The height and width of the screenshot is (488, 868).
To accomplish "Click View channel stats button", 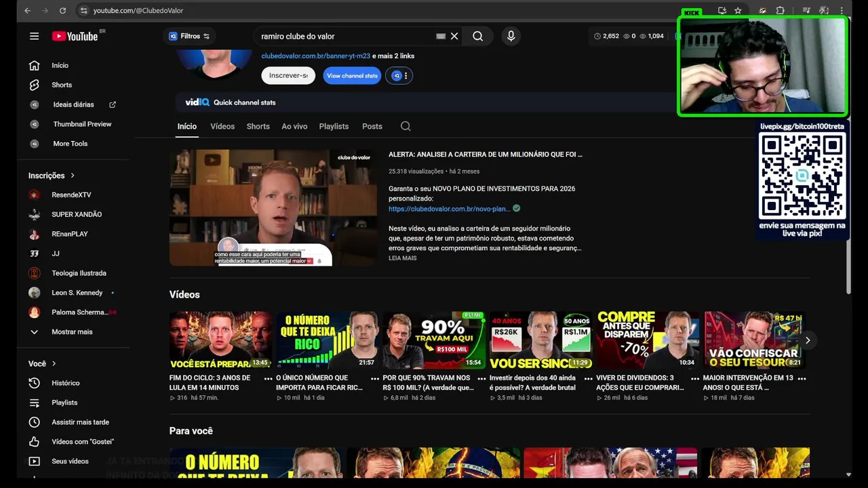I will (x=352, y=75).
